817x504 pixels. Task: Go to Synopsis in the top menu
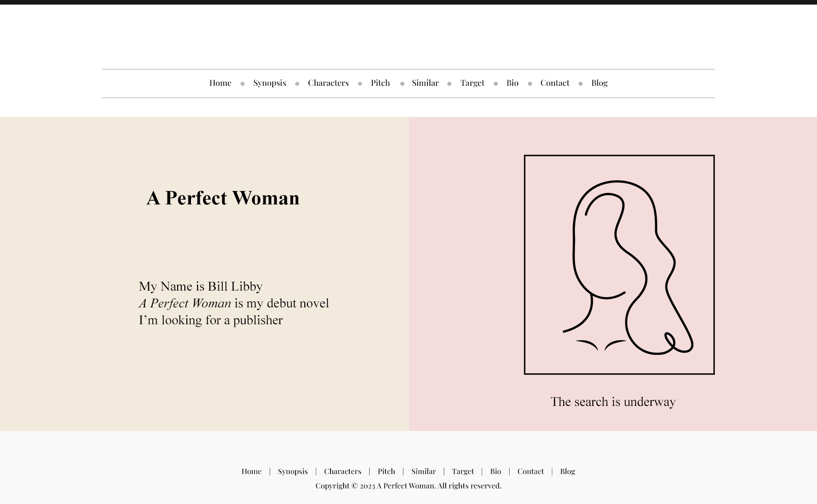tap(269, 83)
